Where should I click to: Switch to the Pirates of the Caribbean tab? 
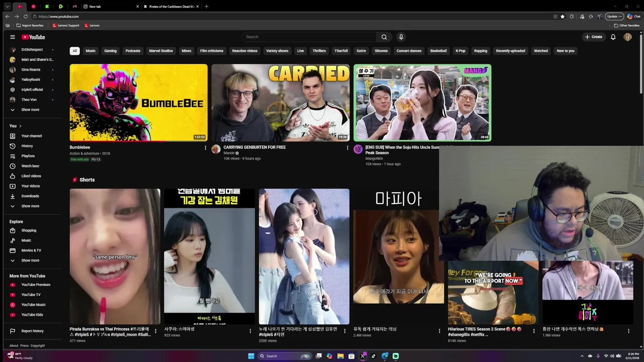pyautogui.click(x=171, y=7)
